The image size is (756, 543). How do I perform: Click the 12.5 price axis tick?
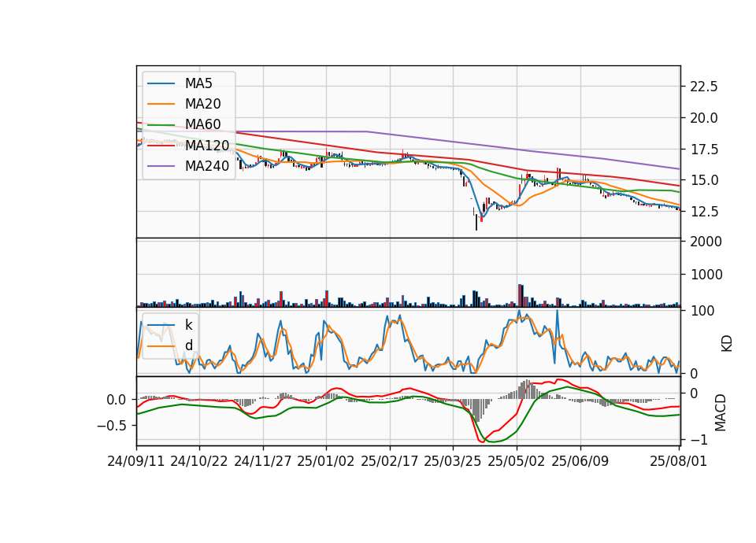coord(704,212)
